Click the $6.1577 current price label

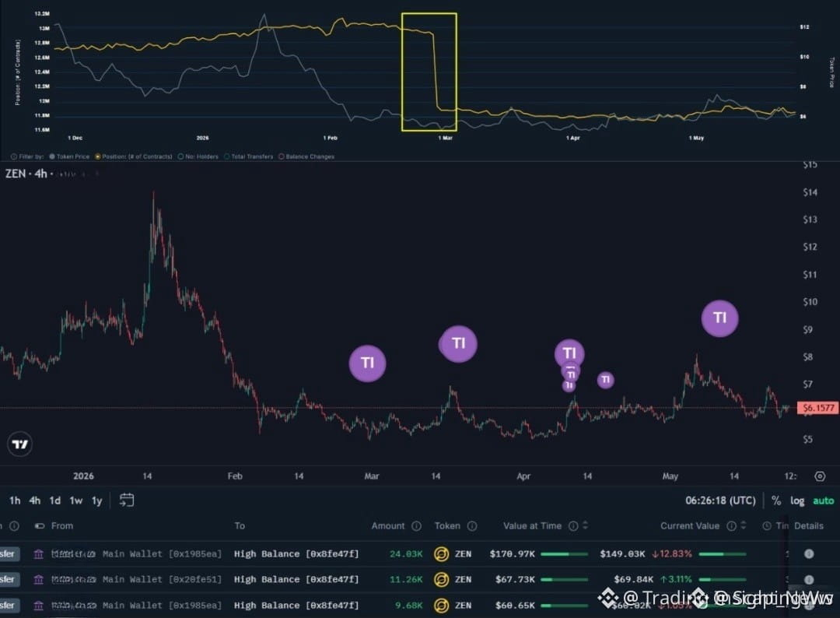[x=817, y=408]
